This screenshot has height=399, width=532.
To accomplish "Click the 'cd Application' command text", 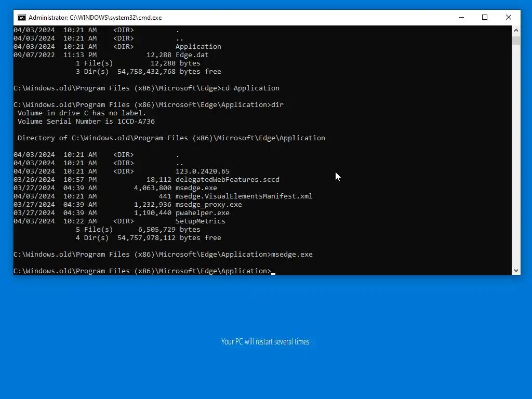I will coord(250,88).
